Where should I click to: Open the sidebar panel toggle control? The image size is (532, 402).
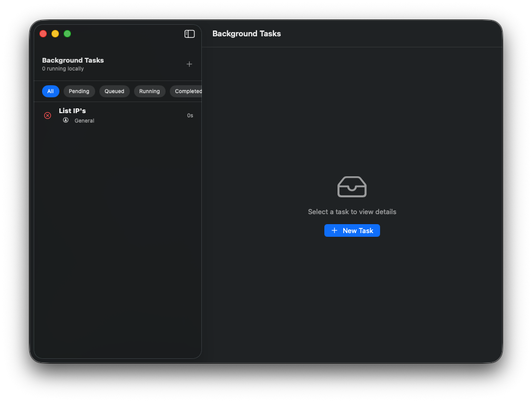coord(189,34)
